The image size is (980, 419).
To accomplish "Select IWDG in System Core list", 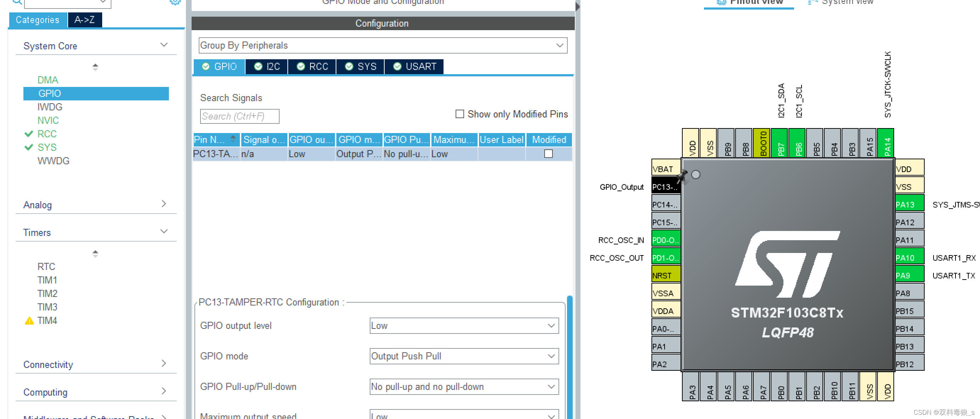I will pos(50,107).
